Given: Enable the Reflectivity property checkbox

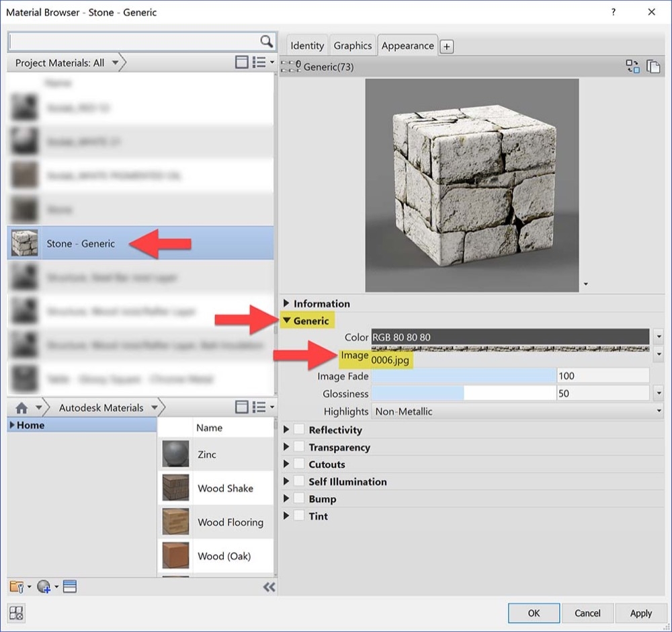Looking at the screenshot, I should [x=299, y=430].
